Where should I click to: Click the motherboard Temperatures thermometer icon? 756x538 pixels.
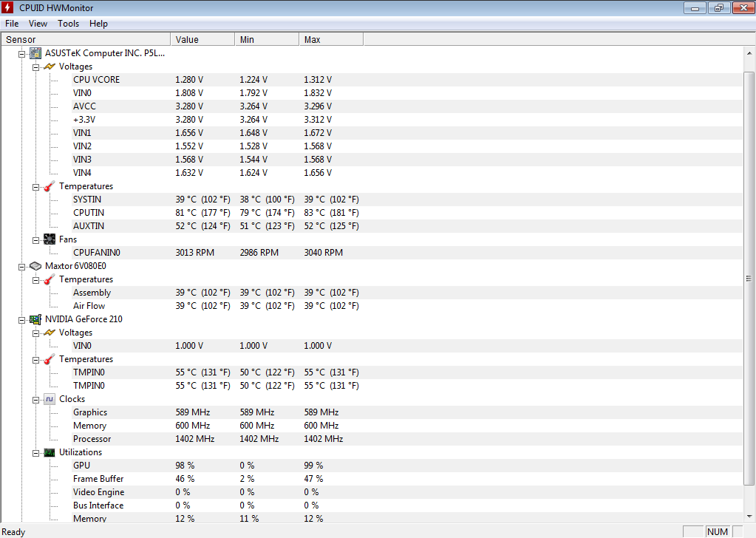click(50, 186)
